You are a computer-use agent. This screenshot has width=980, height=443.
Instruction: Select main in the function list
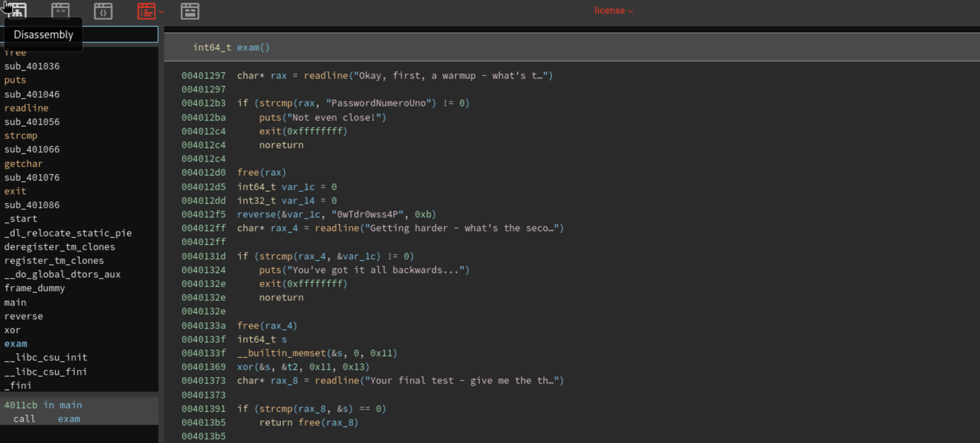click(x=15, y=302)
